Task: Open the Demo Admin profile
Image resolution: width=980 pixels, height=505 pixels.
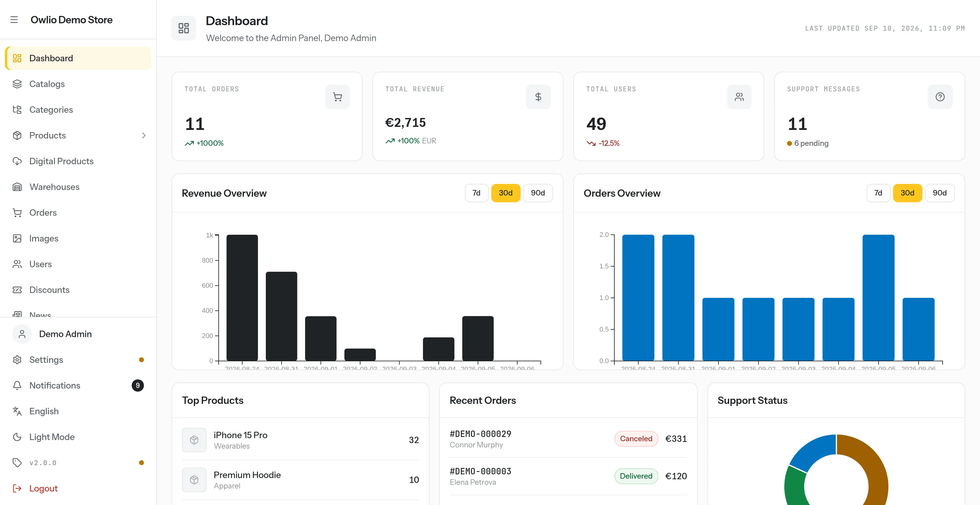Action: coord(78,334)
